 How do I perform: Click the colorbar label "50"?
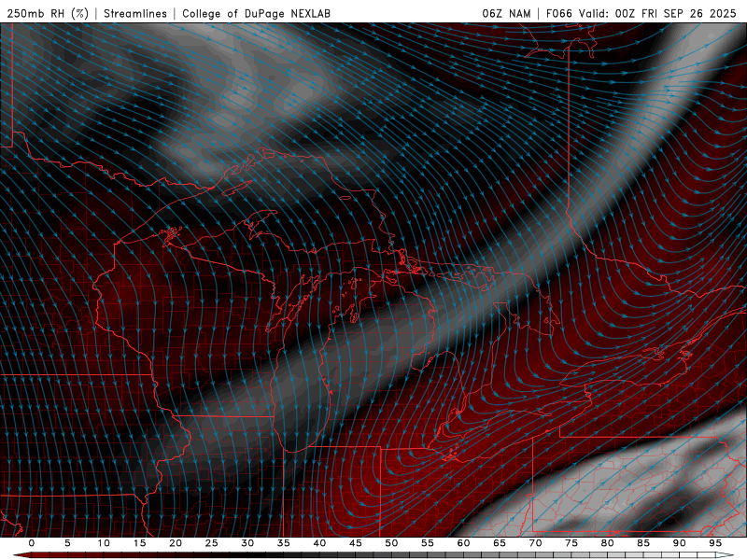coord(391,543)
